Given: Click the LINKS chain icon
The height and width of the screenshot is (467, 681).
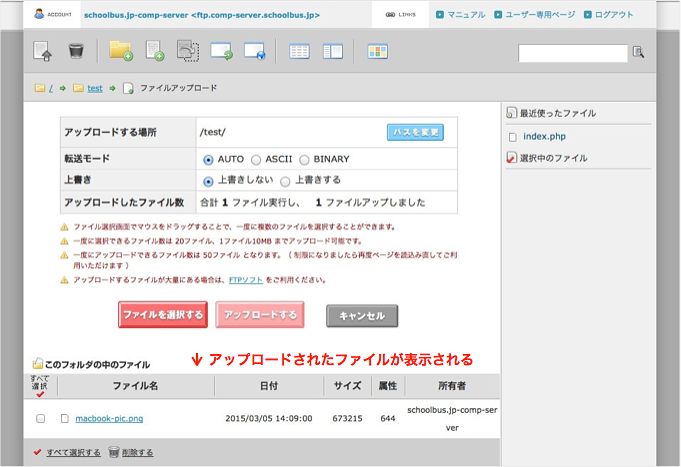Looking at the screenshot, I should [390, 15].
